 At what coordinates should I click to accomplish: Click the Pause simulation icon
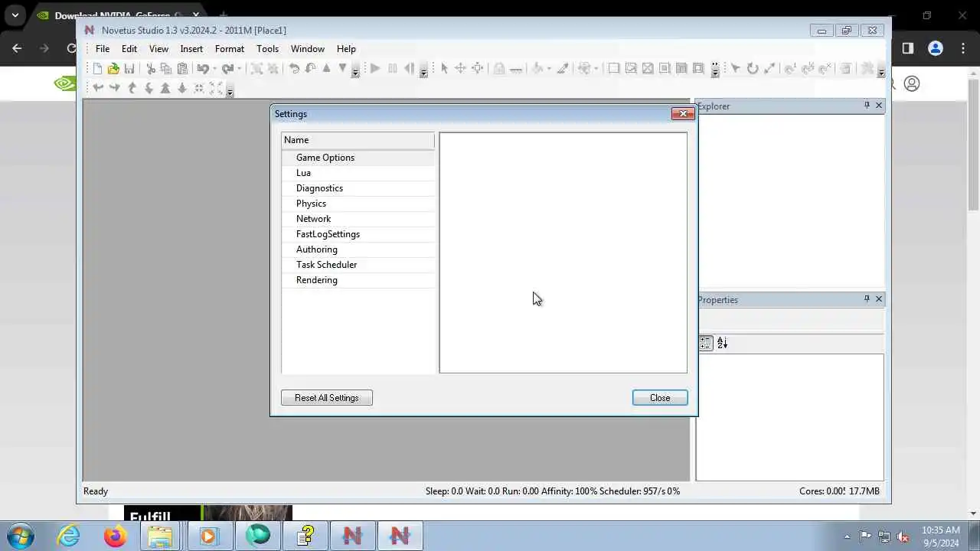[392, 69]
